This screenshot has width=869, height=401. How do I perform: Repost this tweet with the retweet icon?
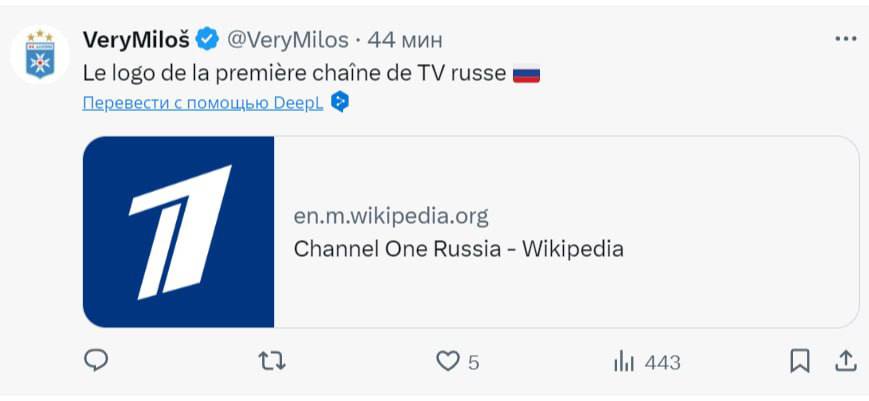tap(271, 360)
